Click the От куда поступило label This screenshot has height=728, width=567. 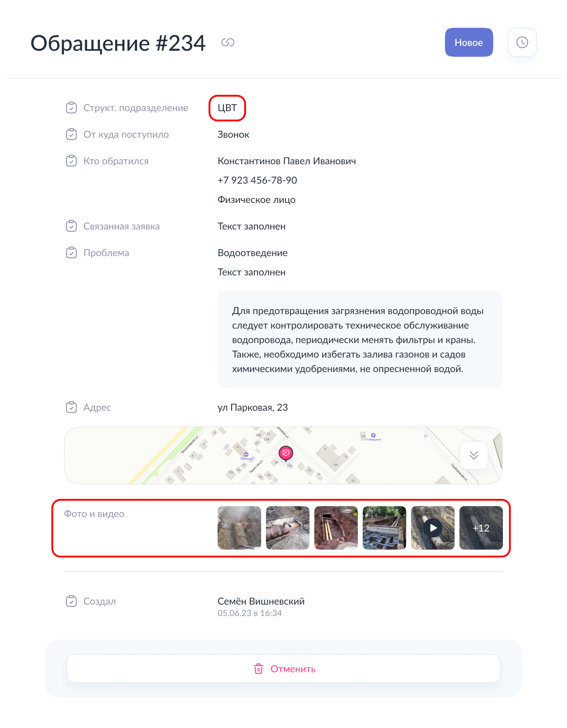coord(126,134)
